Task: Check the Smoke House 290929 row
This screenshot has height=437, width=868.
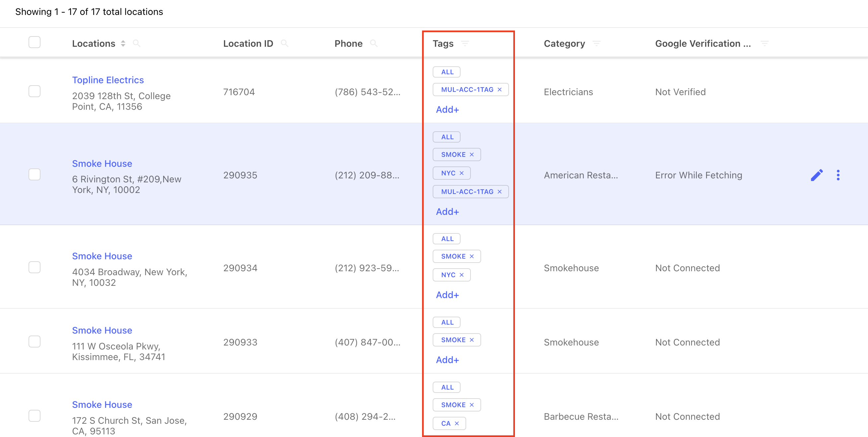Action: 35,416
